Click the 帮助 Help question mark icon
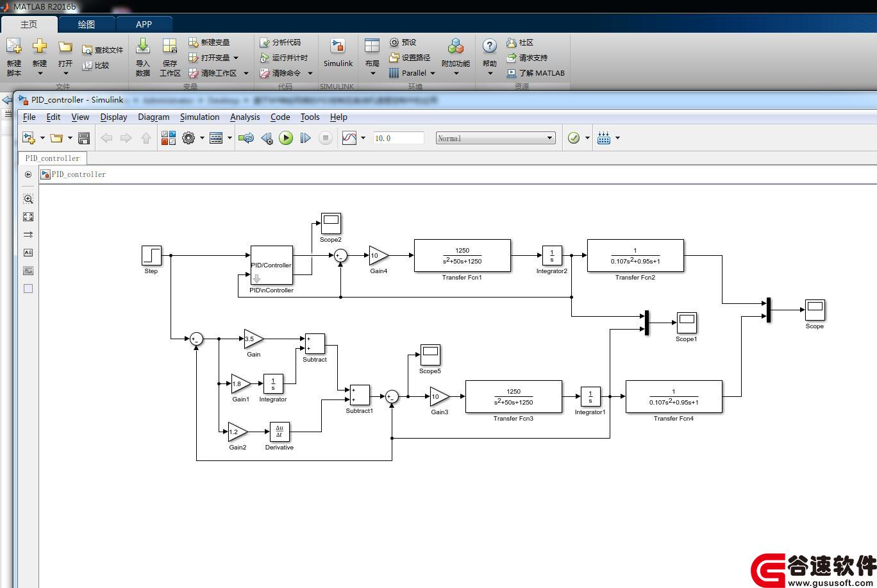The height and width of the screenshot is (588, 877). click(x=489, y=46)
